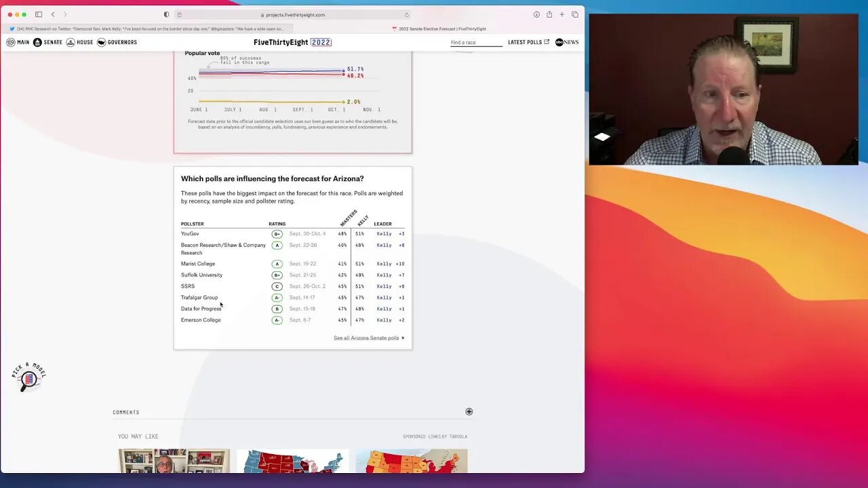Viewport: 868px width, 488px height.
Task: Open the privacy shield report icon
Action: point(166,14)
